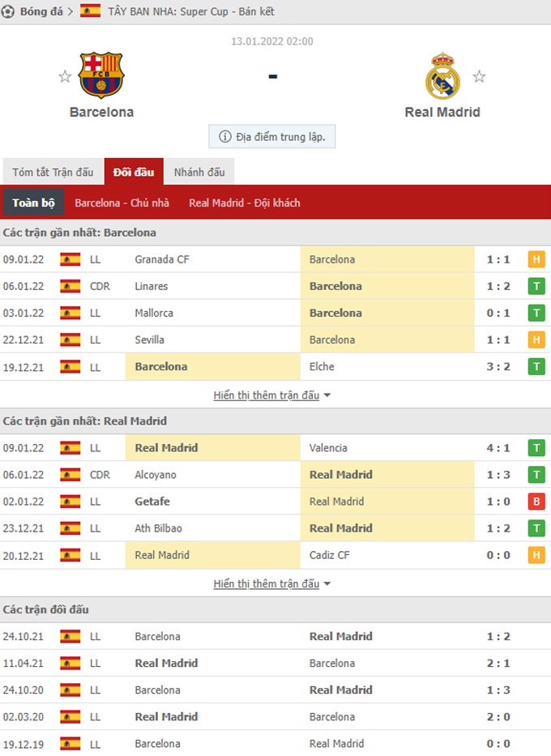Click the T result badge for Linares match
The width and height of the screenshot is (551, 756).
pos(536,286)
